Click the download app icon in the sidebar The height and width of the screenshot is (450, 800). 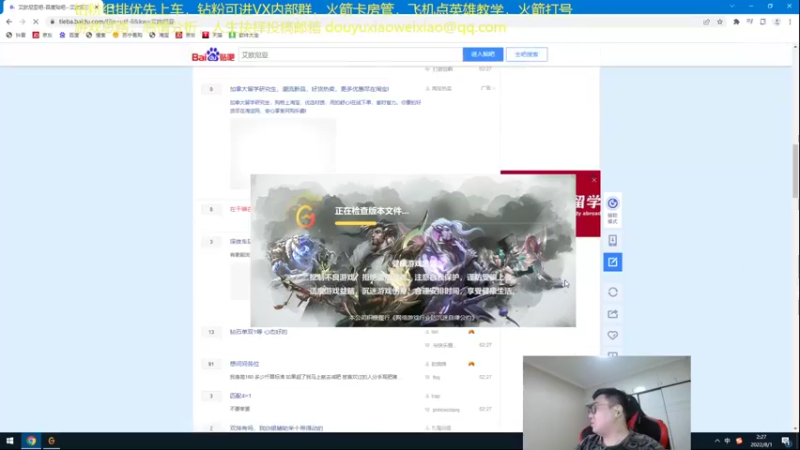point(613,240)
